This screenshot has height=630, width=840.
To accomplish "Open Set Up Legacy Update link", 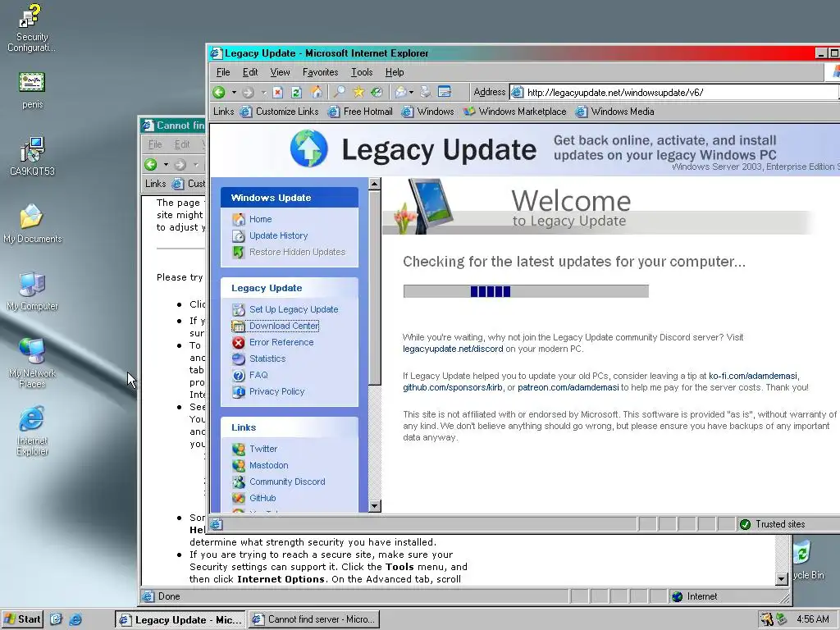I will (x=294, y=309).
